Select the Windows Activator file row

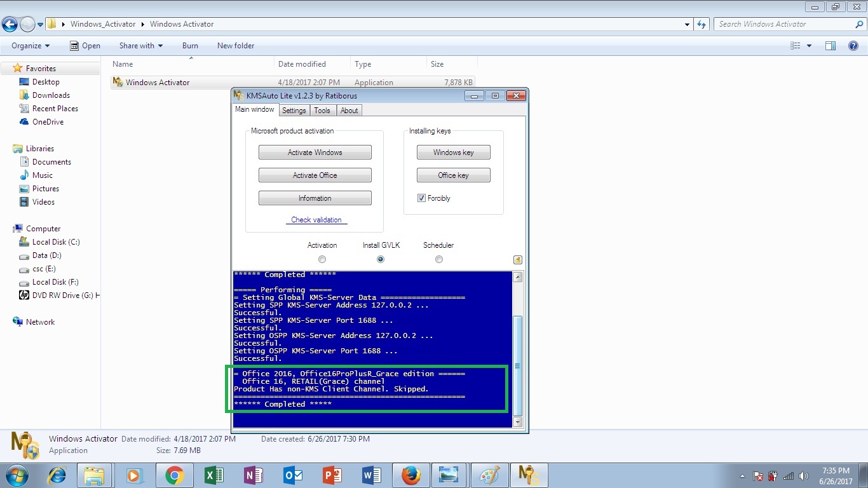(x=292, y=83)
